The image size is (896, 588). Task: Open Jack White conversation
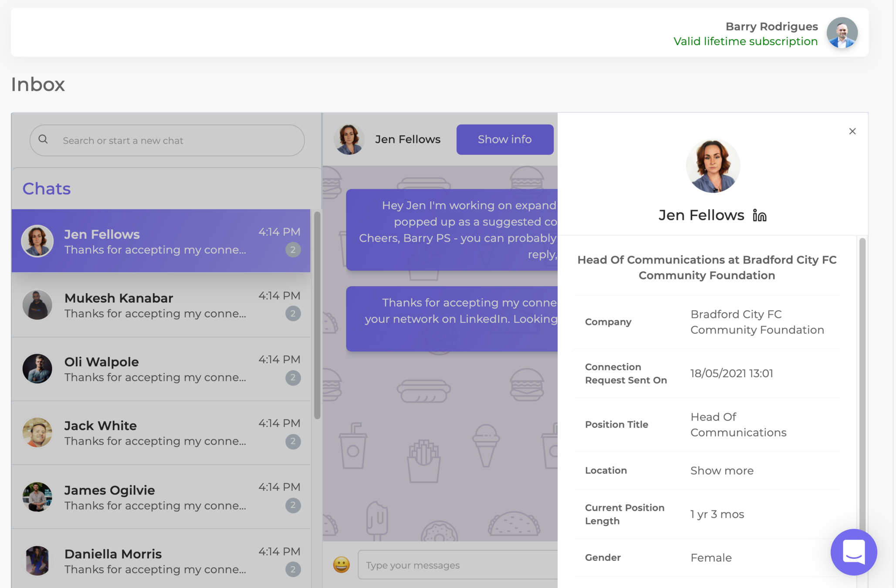[x=161, y=433]
